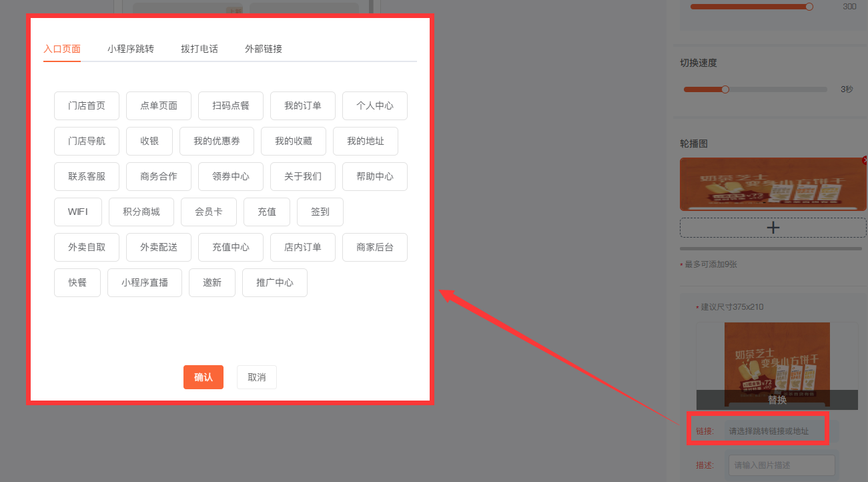Select the 店内订单 option
Screen dimensions: 868x482
[303, 247]
